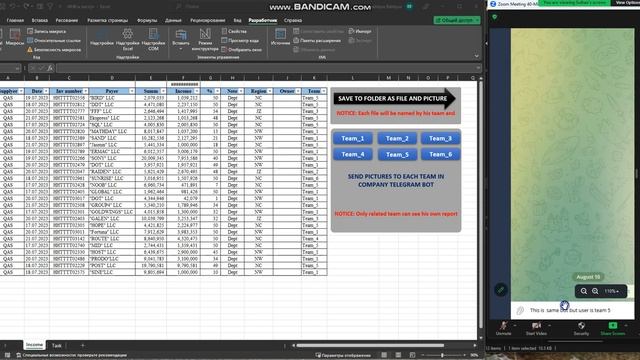The image size is (640, 360).
Task: Open the Summ column filter dropdown
Action: [163, 91]
